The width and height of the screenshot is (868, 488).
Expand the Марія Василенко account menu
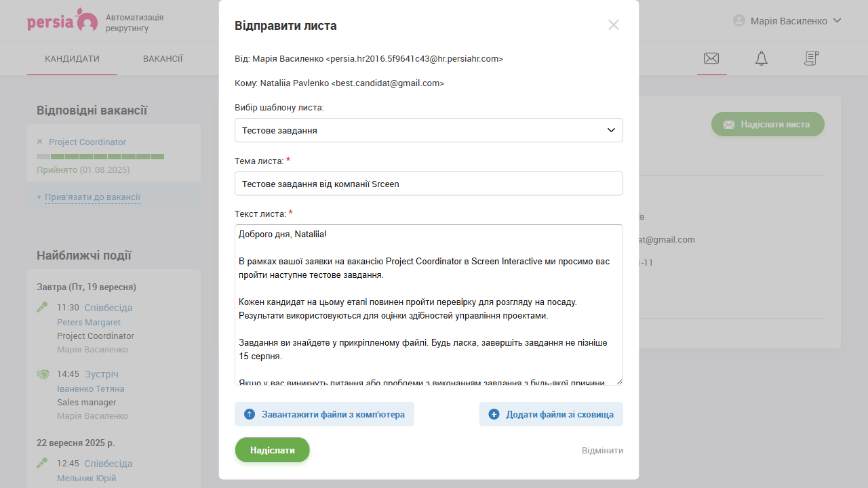point(837,21)
